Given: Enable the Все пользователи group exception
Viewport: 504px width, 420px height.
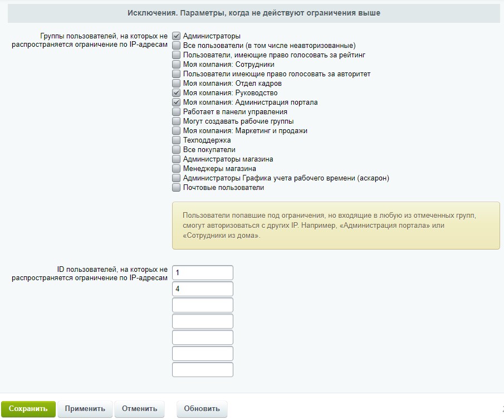Looking at the screenshot, I should coord(175,45).
